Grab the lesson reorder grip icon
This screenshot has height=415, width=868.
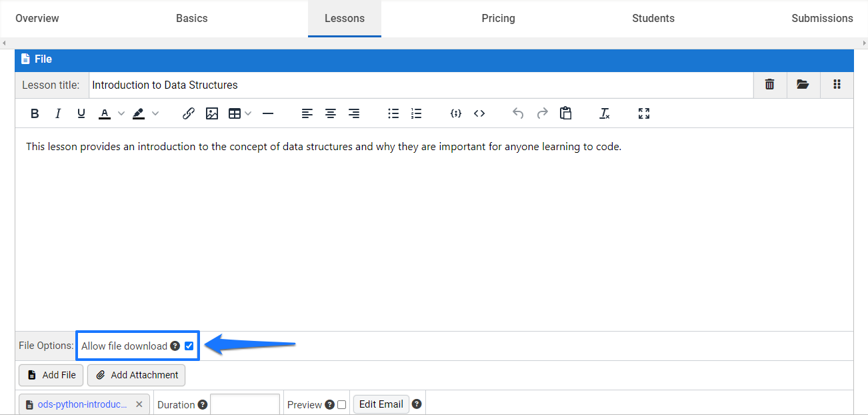pyautogui.click(x=837, y=85)
